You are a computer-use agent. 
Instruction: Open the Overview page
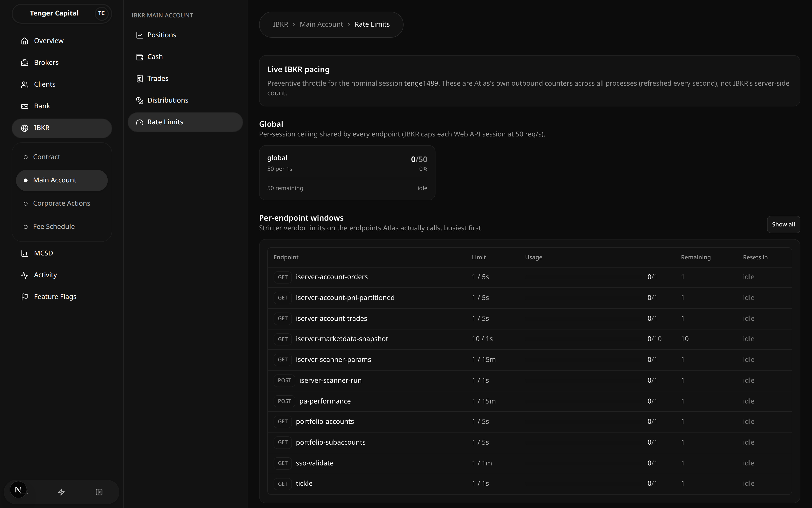pyautogui.click(x=62, y=41)
